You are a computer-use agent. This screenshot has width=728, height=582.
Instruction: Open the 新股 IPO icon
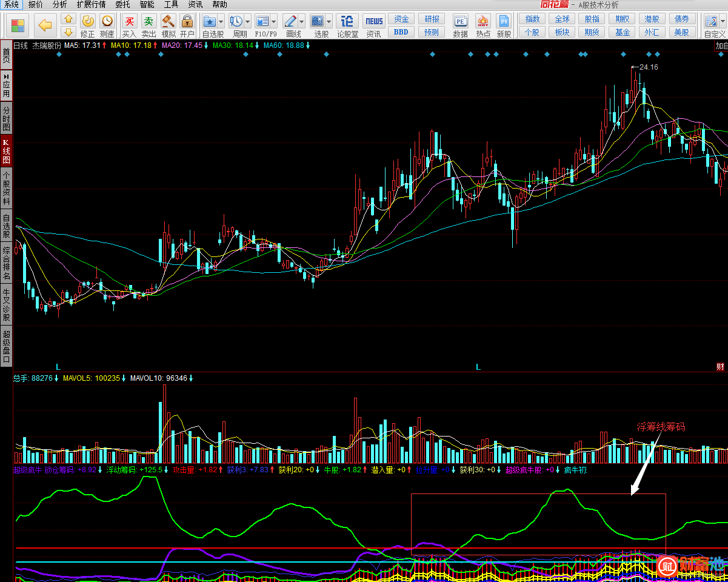click(x=504, y=22)
